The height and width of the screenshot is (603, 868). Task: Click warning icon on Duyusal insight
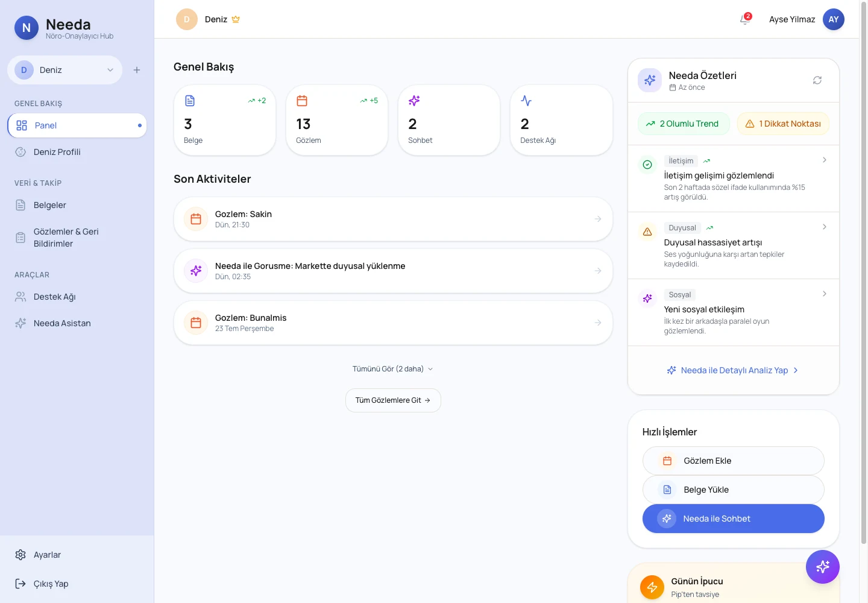point(647,232)
